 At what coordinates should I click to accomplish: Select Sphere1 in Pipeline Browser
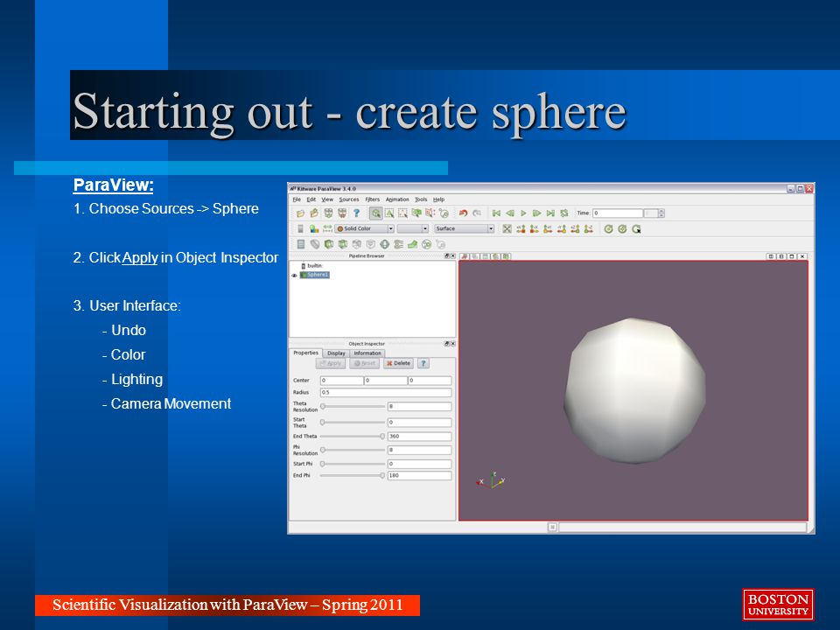315,275
